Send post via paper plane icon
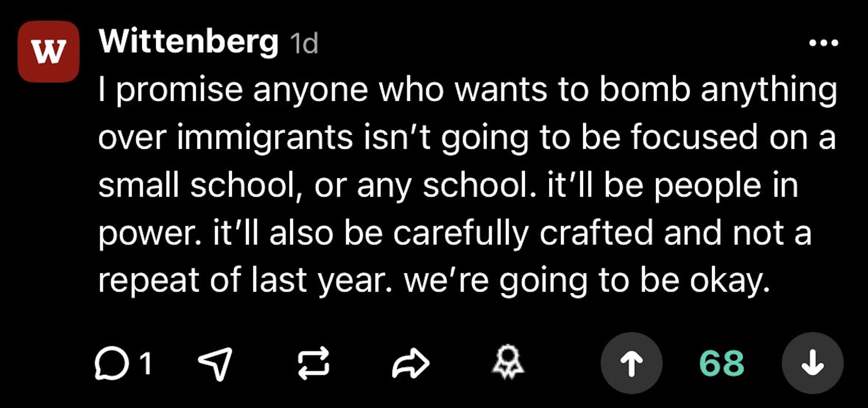Screen dimensions: 868x408 click(x=215, y=363)
